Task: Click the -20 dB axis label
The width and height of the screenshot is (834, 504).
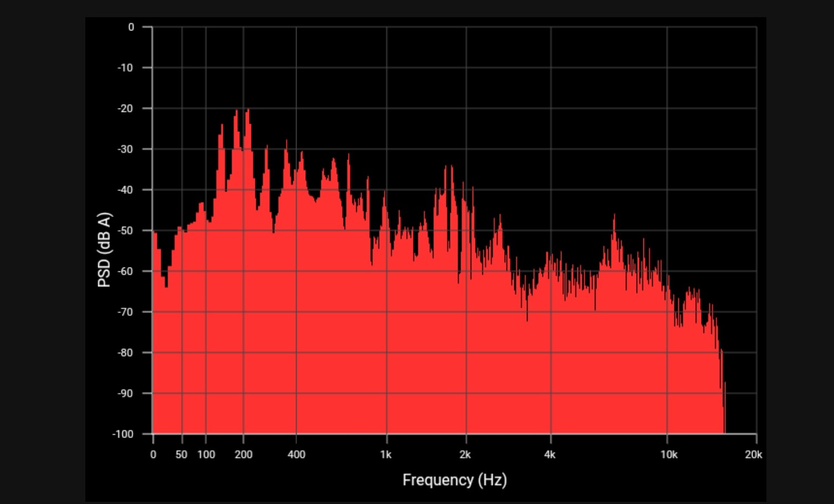Action: [x=125, y=109]
